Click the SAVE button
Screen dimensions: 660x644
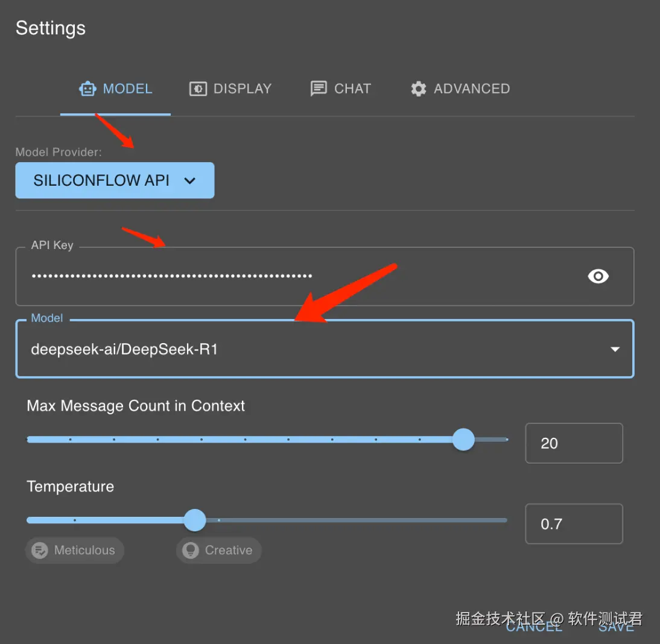tap(616, 627)
